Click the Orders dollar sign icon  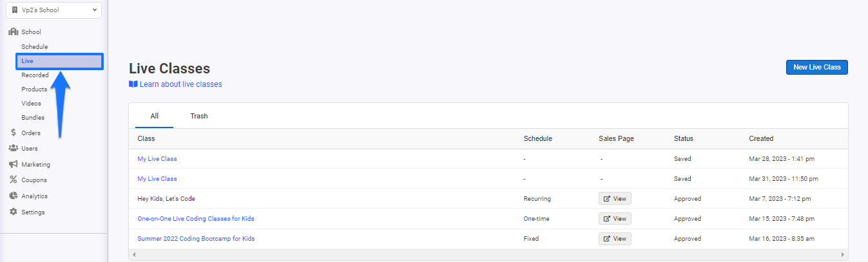click(x=13, y=133)
